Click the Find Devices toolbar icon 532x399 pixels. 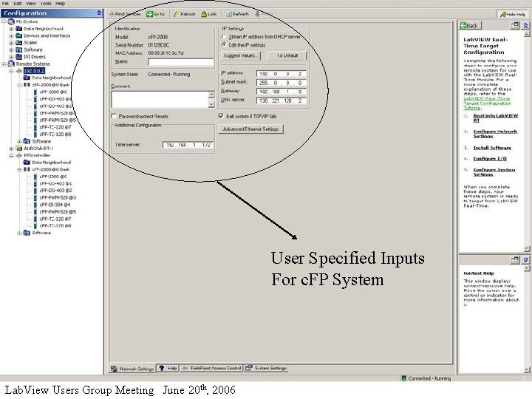pyautogui.click(x=112, y=14)
